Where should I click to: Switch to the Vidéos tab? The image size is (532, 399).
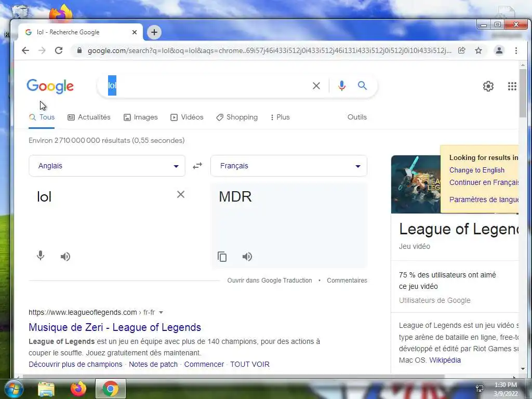(187, 117)
